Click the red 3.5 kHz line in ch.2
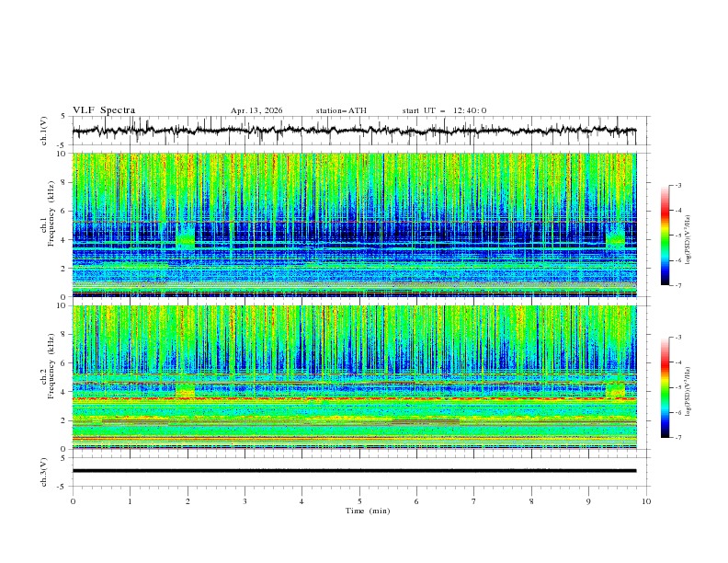This screenshot has height=563, width=728. (x=354, y=398)
